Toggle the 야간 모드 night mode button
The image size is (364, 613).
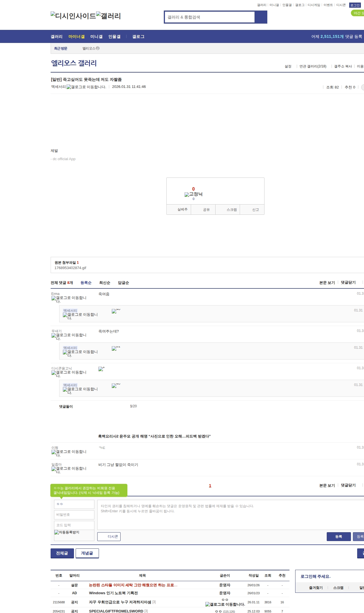tap(358, 13)
